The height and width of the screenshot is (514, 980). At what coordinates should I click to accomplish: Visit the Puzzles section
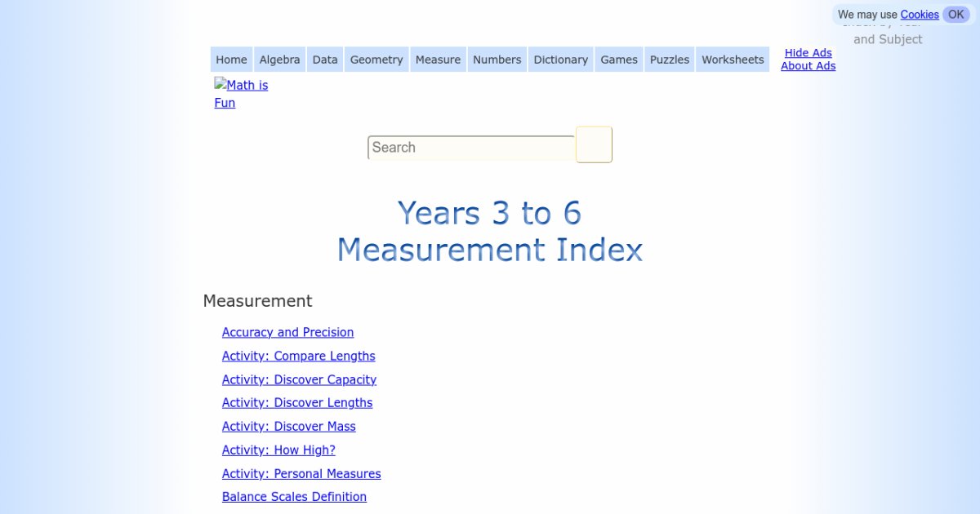point(669,59)
